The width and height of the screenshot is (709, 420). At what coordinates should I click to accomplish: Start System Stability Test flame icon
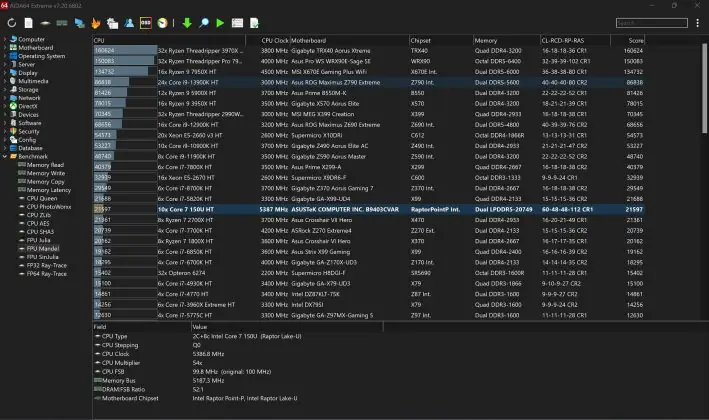click(x=95, y=23)
